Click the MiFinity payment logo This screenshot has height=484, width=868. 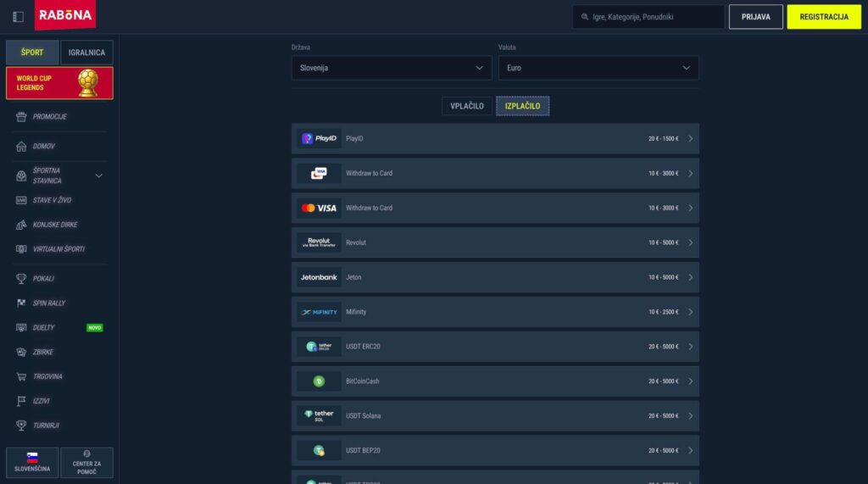(319, 312)
